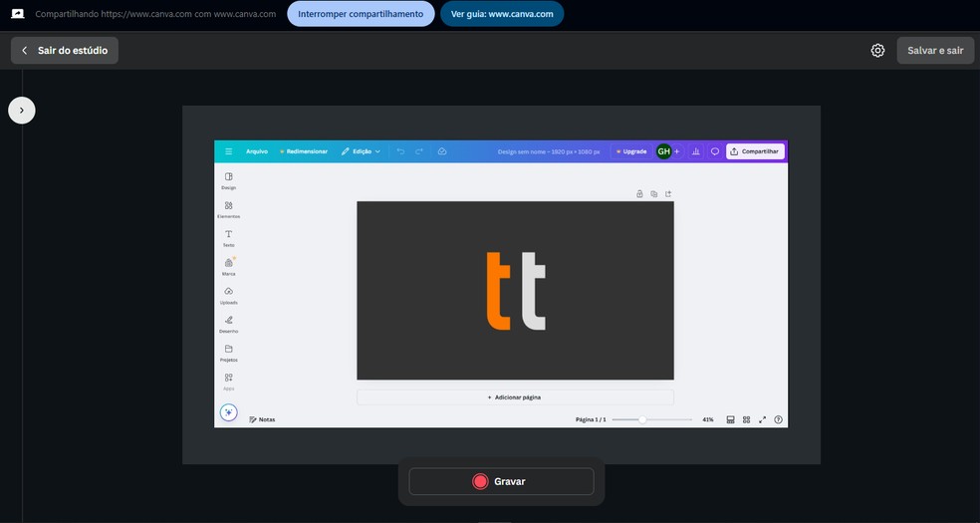Viewport: 980px width, 523px height.
Task: Duplicate the page icon
Action: point(653,193)
